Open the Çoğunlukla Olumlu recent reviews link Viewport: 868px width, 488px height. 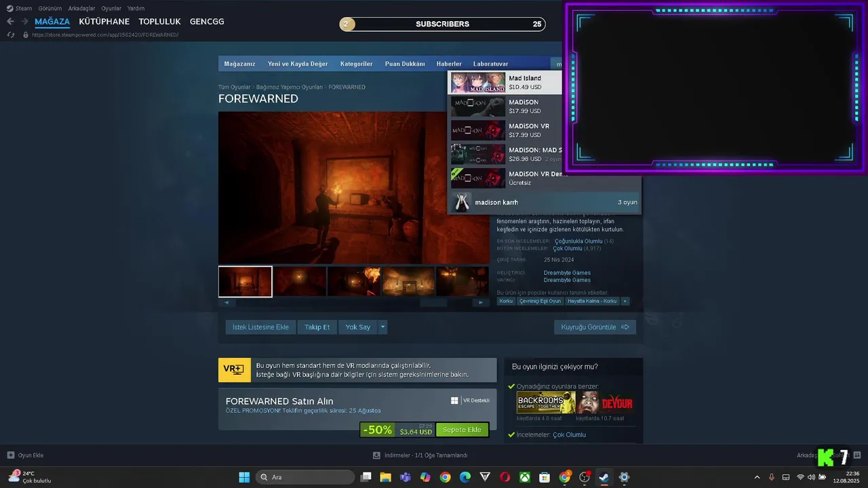578,241
